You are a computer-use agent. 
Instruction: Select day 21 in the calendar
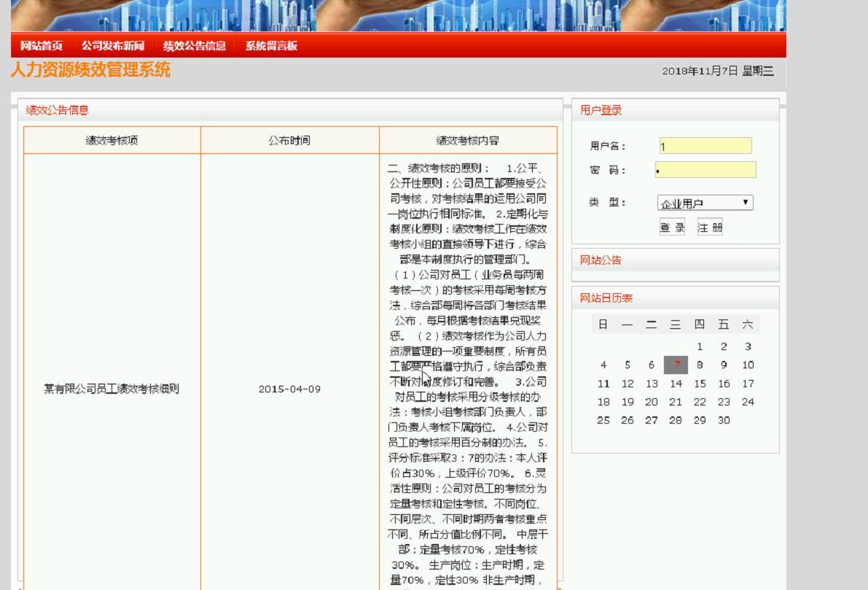[676, 402]
